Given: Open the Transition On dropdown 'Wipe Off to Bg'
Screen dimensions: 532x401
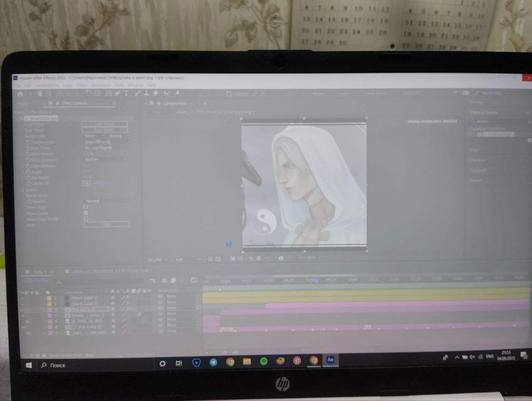Looking at the screenshot, I should tap(107, 142).
